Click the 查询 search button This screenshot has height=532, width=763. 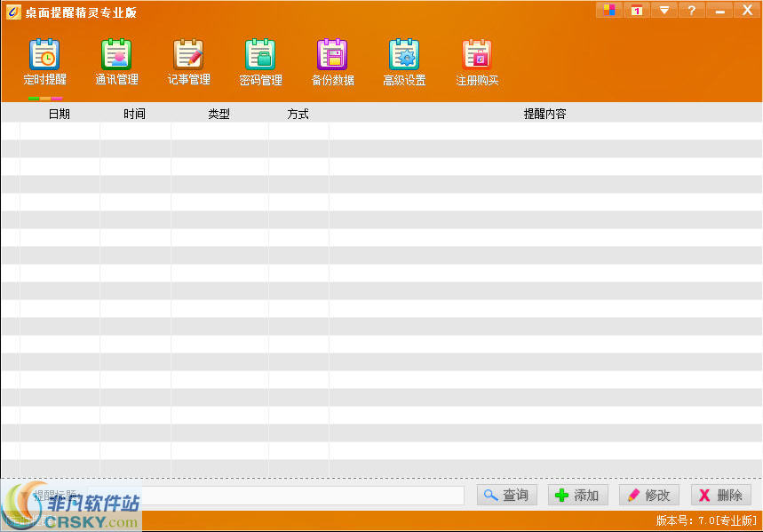(x=506, y=496)
